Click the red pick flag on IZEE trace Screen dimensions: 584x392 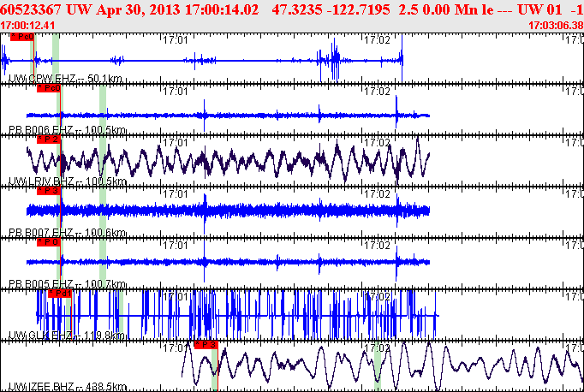pyautogui.click(x=206, y=344)
